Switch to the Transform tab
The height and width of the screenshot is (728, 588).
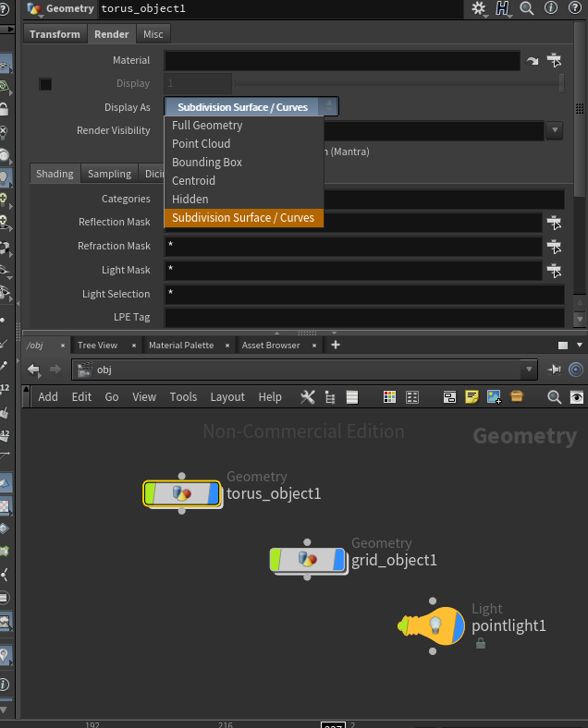(x=55, y=34)
